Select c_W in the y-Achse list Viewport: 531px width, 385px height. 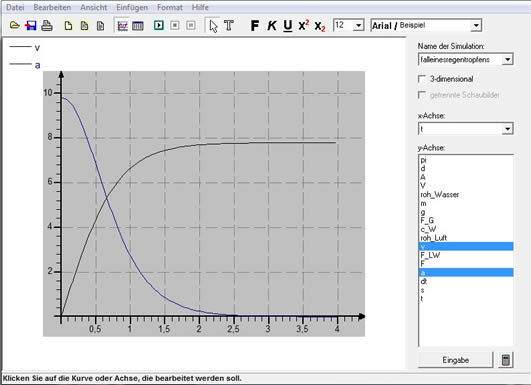pos(466,229)
